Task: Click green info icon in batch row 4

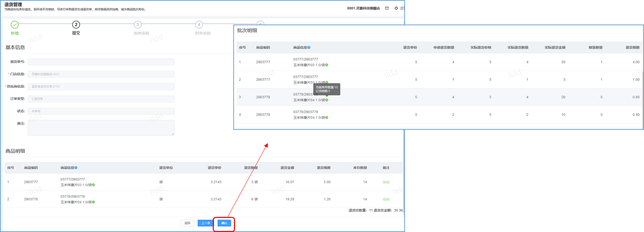Action: [x=327, y=117]
